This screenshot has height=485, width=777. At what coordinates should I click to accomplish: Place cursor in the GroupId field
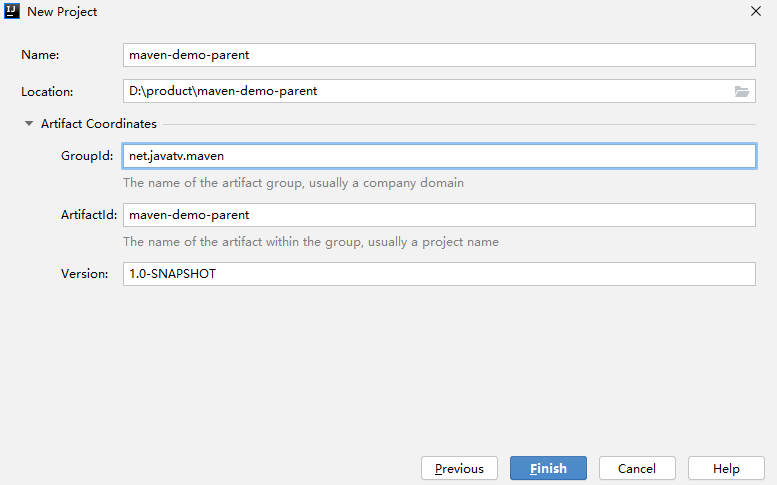coord(438,156)
